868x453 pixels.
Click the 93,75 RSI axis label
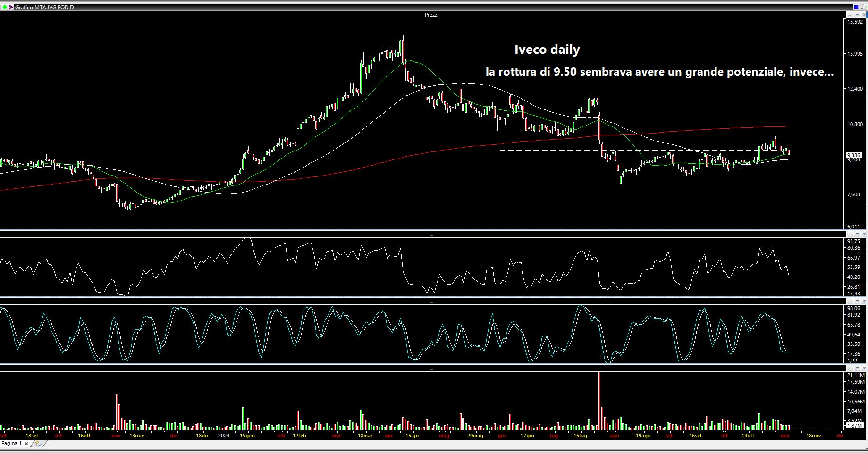pyautogui.click(x=853, y=241)
